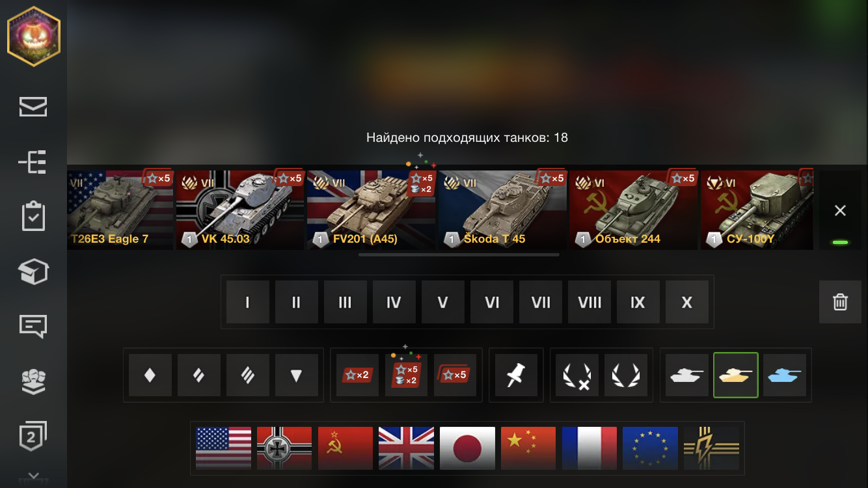Toggle the blue collector tank filter

click(x=785, y=375)
